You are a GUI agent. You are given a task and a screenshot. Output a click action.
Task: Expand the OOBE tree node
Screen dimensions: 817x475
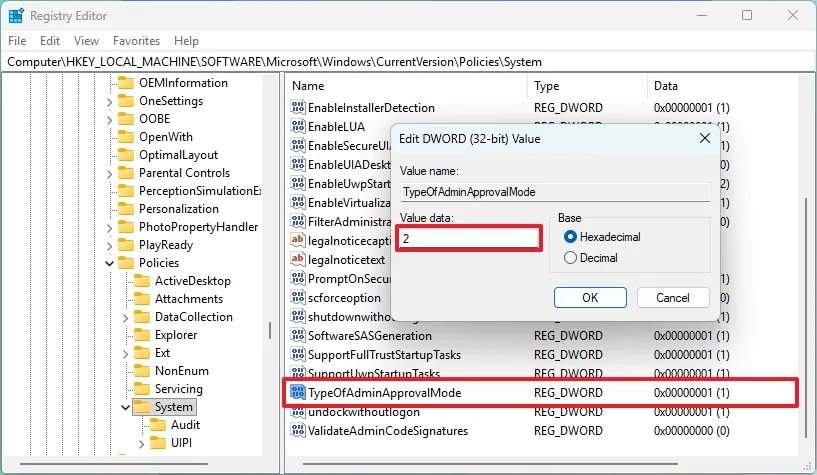coord(109,120)
